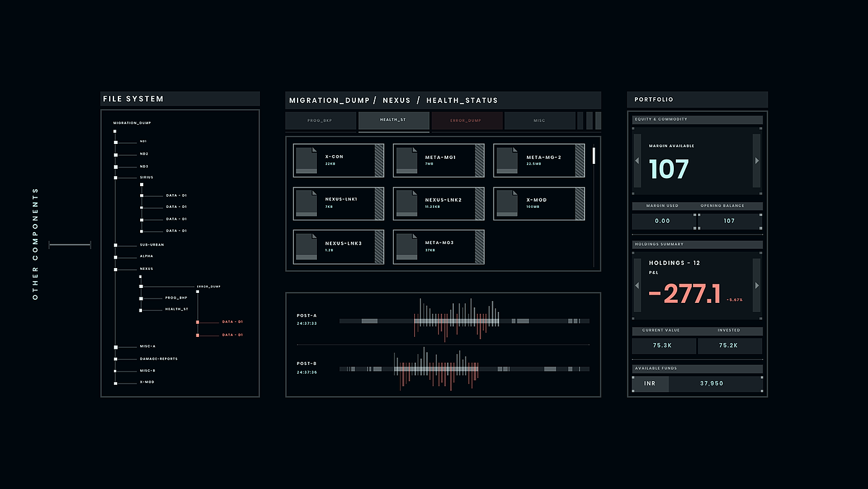Click the file grid vertical scrollbar
Image resolution: width=868 pixels, height=489 pixels.
(x=593, y=156)
